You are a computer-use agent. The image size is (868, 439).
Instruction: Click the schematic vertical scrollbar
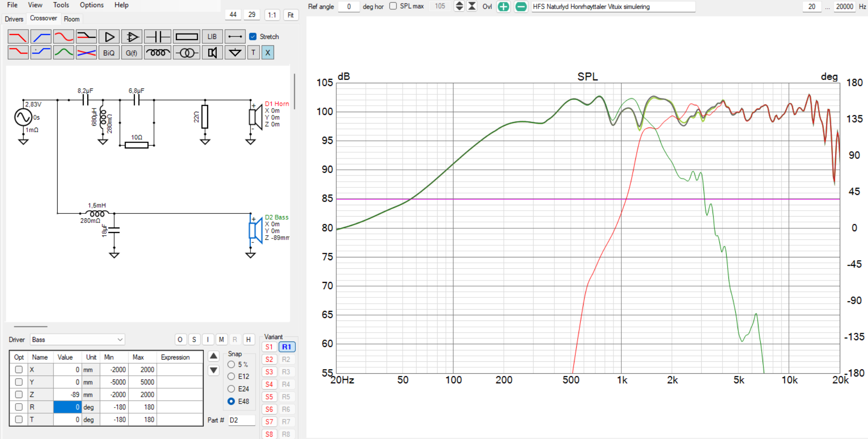(x=294, y=91)
